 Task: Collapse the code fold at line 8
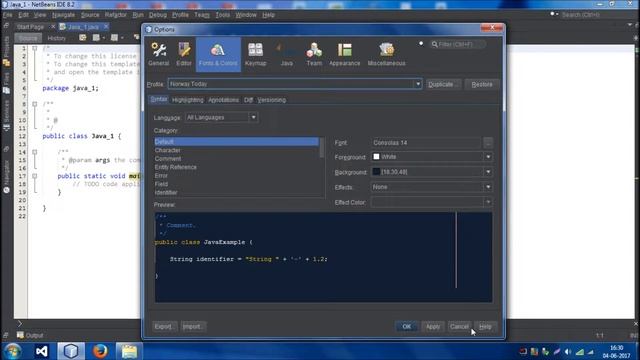click(35, 104)
